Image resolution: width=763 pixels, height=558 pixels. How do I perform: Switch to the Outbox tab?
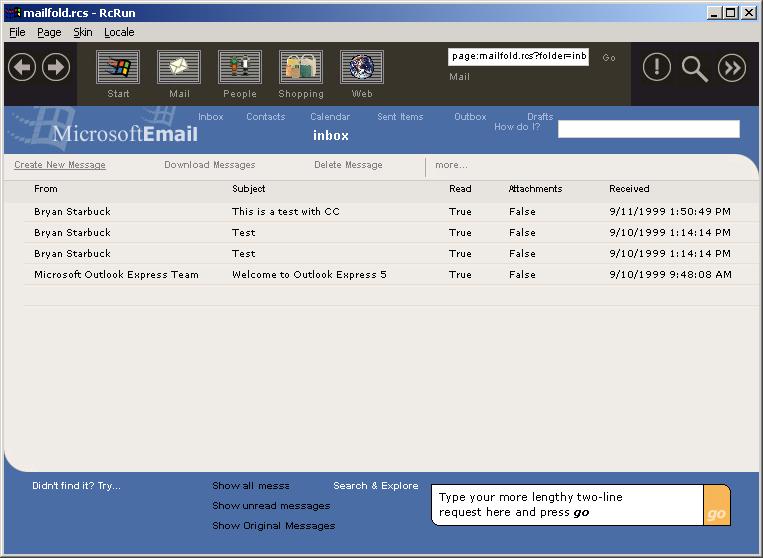tap(470, 117)
